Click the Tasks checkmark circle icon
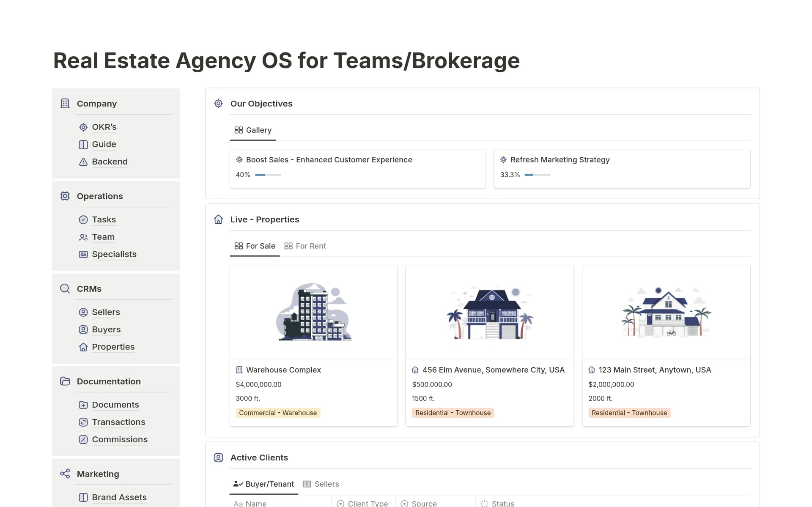 (x=83, y=220)
